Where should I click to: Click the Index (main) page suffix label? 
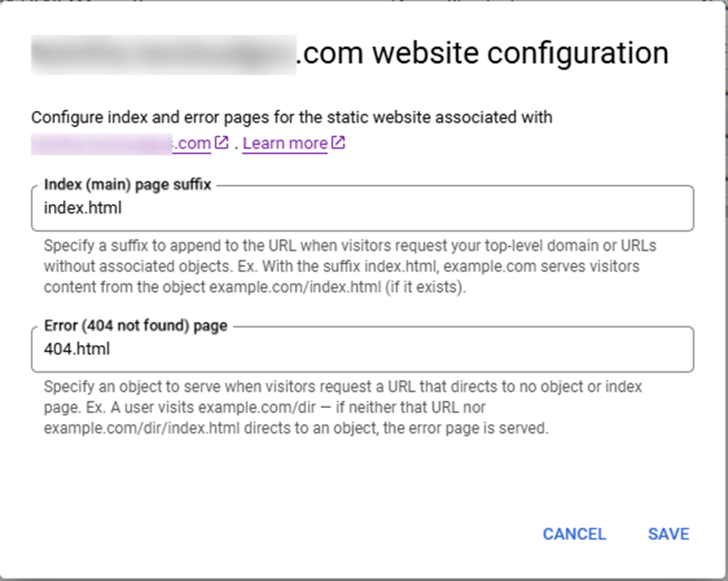tap(128, 185)
